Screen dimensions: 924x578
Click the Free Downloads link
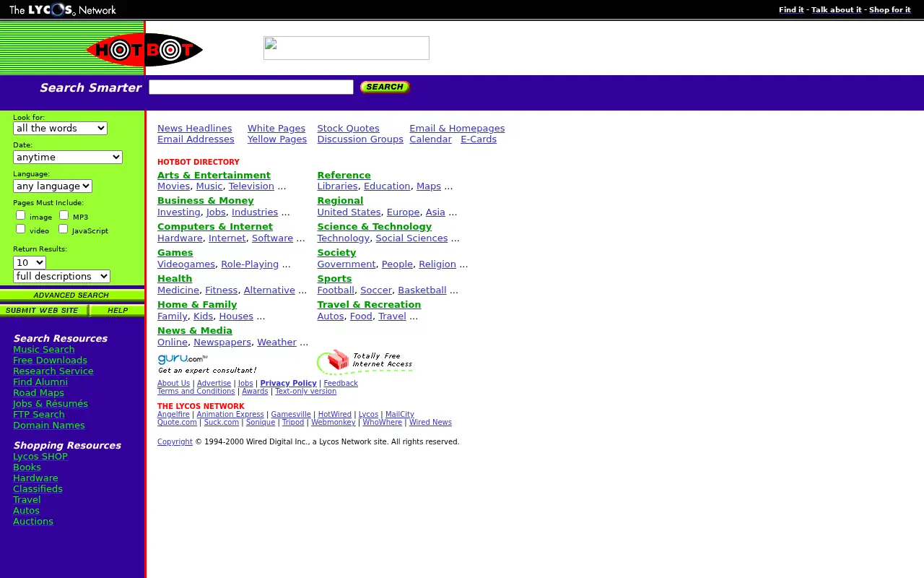[50, 360]
